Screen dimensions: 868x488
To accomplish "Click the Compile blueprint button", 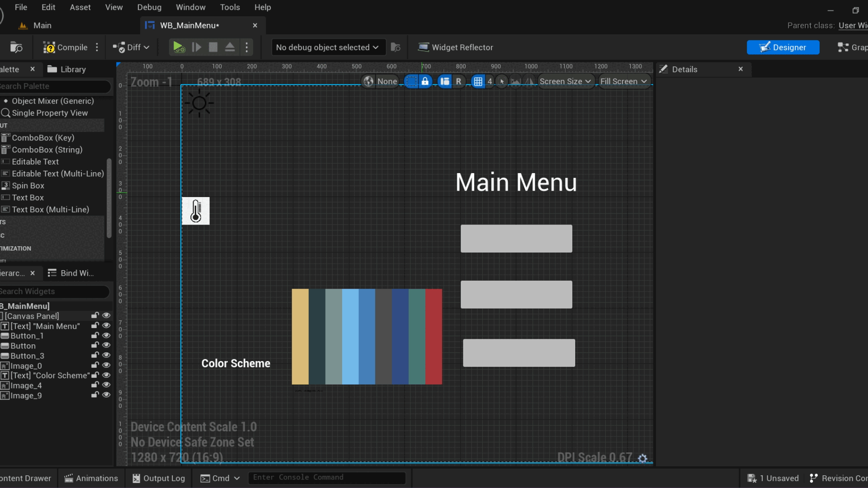I will pyautogui.click(x=65, y=47).
